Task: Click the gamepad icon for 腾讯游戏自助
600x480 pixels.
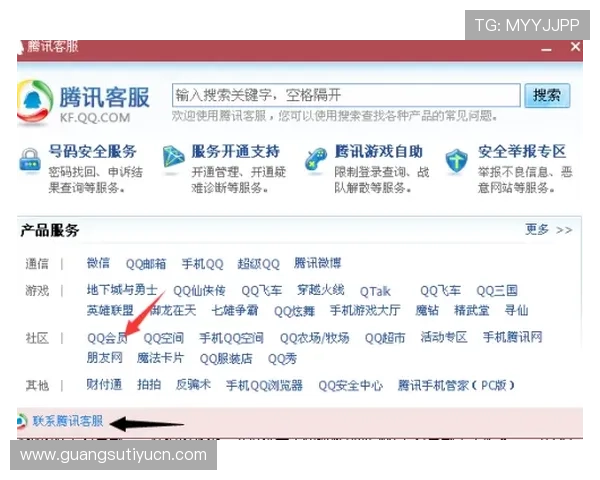Action: [316, 159]
